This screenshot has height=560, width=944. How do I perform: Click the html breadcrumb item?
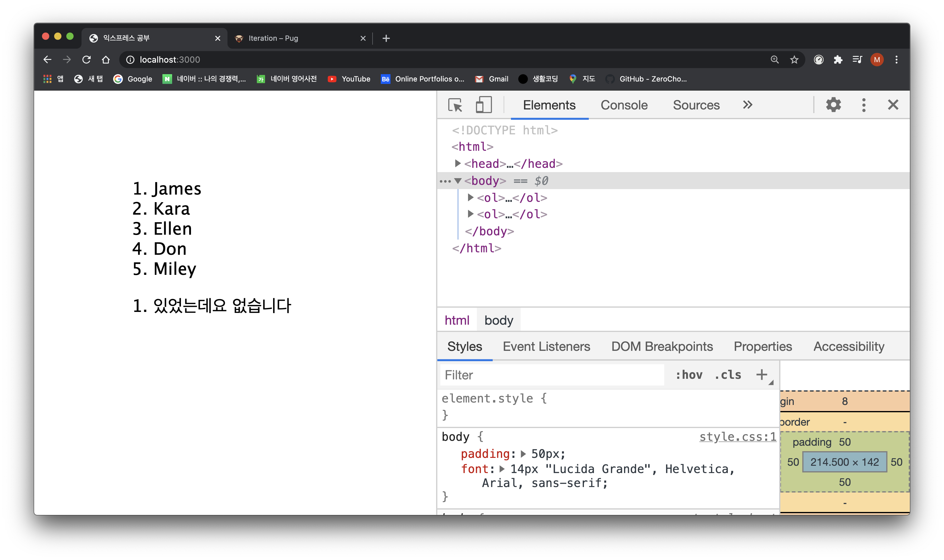(x=457, y=320)
